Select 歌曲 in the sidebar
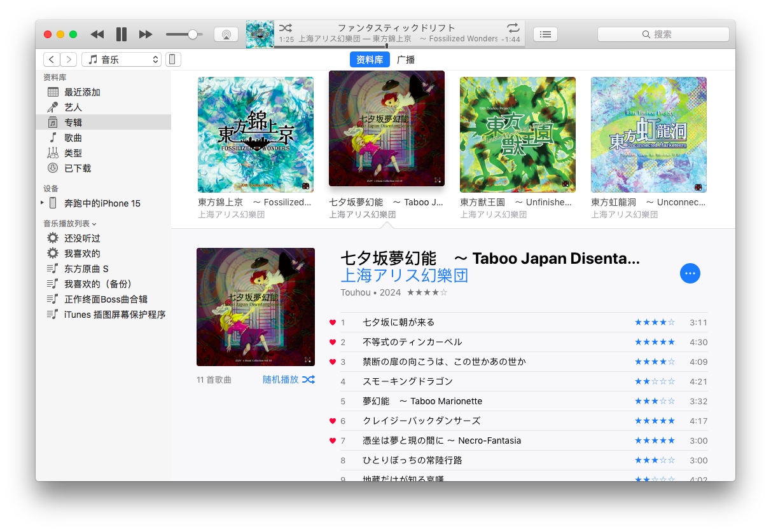The image size is (771, 532). coord(73,138)
